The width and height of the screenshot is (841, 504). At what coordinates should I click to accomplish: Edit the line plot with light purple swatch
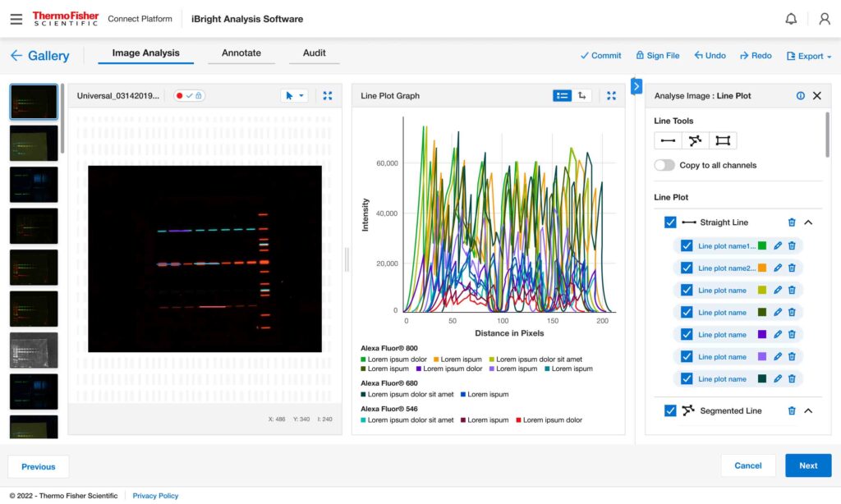(778, 356)
